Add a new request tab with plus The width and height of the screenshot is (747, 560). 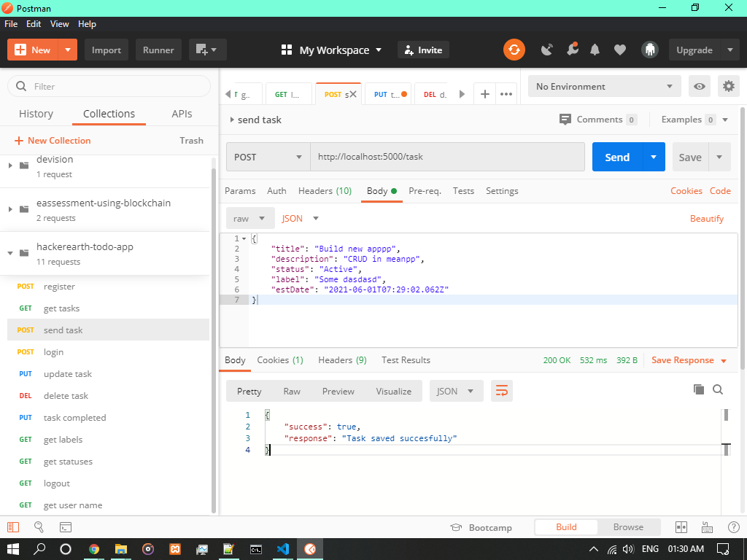485,94
